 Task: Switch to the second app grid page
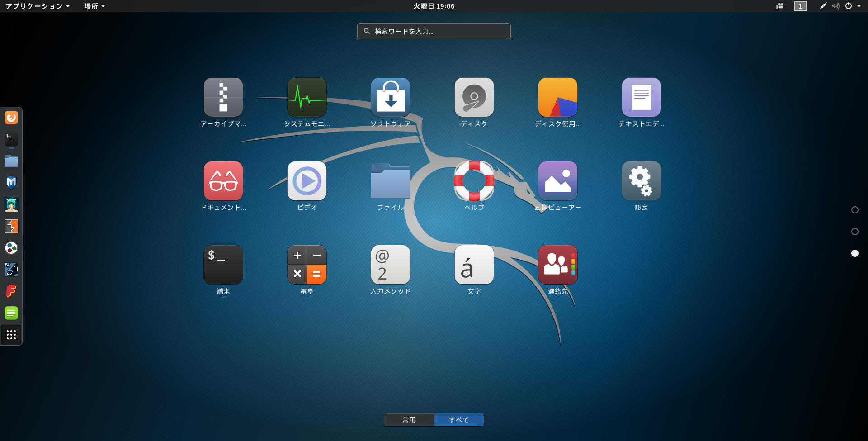(x=855, y=232)
